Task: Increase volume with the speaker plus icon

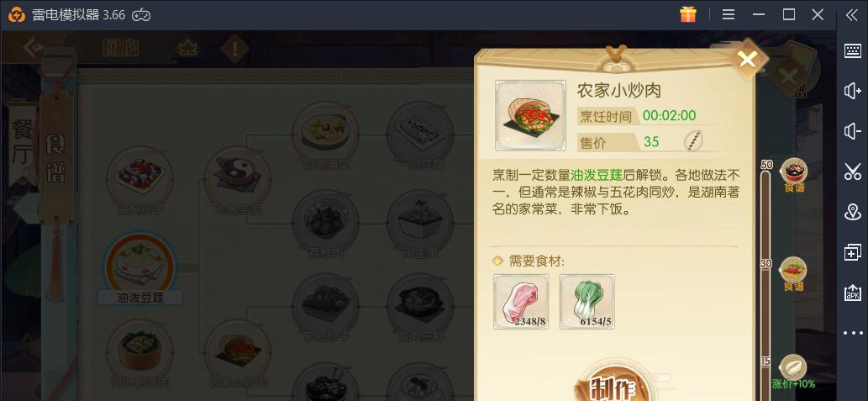Action: click(x=853, y=90)
